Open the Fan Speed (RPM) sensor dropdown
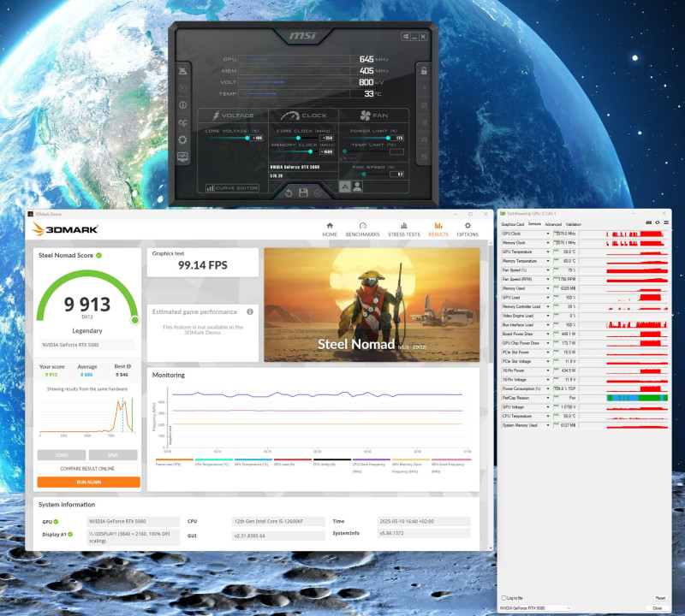This screenshot has height=616, width=685. [x=548, y=280]
